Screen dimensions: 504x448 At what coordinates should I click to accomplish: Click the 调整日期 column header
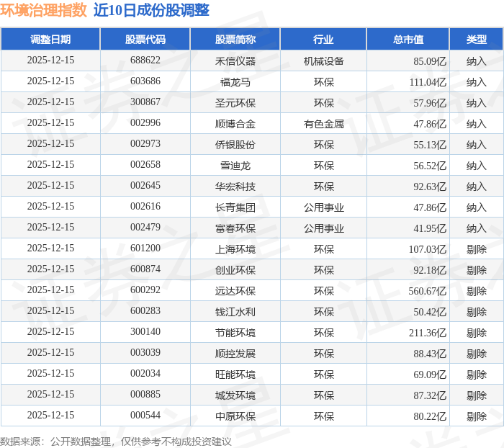50,39
